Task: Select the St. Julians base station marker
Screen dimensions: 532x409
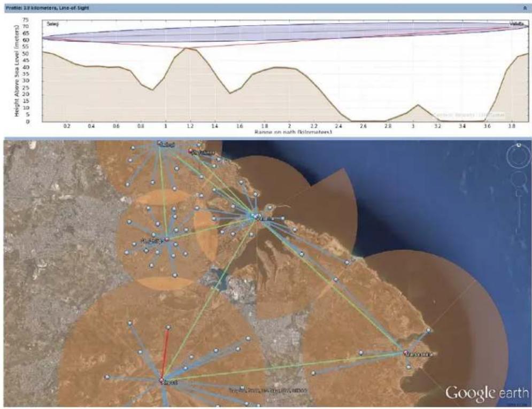Action: (191, 151)
